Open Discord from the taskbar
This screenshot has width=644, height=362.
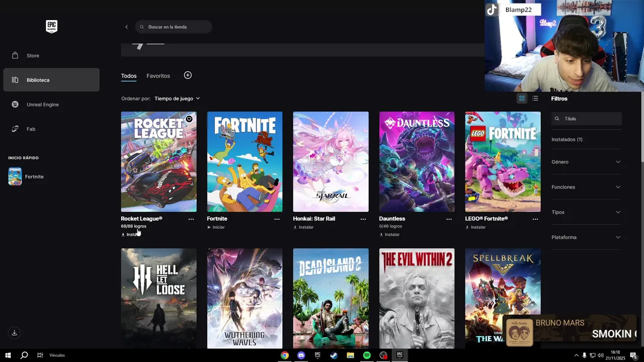pos(301,355)
